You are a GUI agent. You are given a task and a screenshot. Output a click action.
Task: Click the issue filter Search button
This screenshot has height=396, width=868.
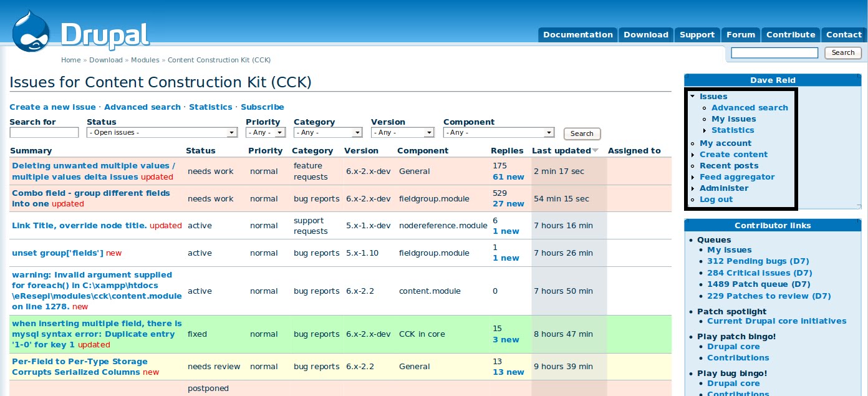(x=582, y=133)
